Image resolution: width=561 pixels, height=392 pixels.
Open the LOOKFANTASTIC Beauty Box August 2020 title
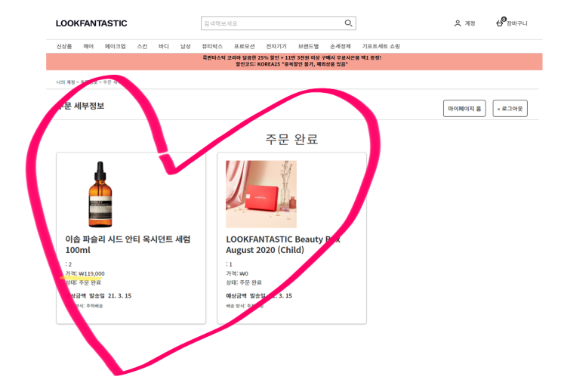[x=283, y=245]
